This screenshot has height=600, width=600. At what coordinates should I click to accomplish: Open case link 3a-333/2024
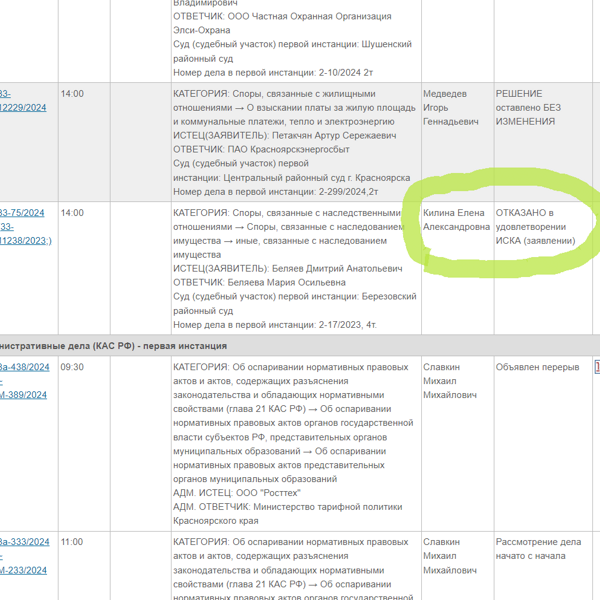tap(24, 542)
